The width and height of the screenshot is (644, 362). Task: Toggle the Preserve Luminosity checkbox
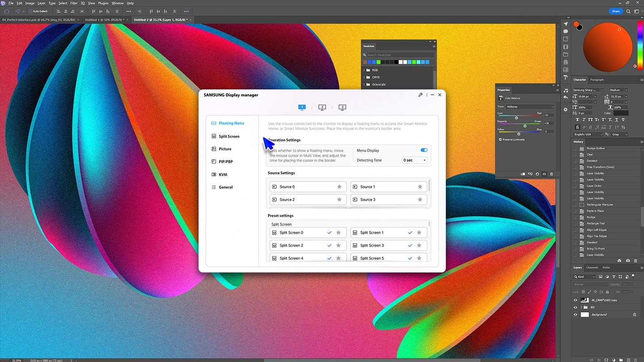[x=500, y=139]
